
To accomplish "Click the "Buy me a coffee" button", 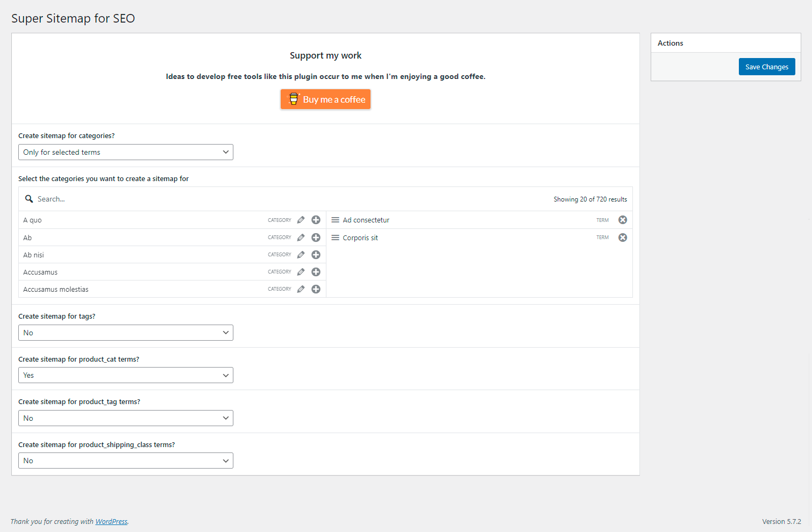I will [x=325, y=99].
